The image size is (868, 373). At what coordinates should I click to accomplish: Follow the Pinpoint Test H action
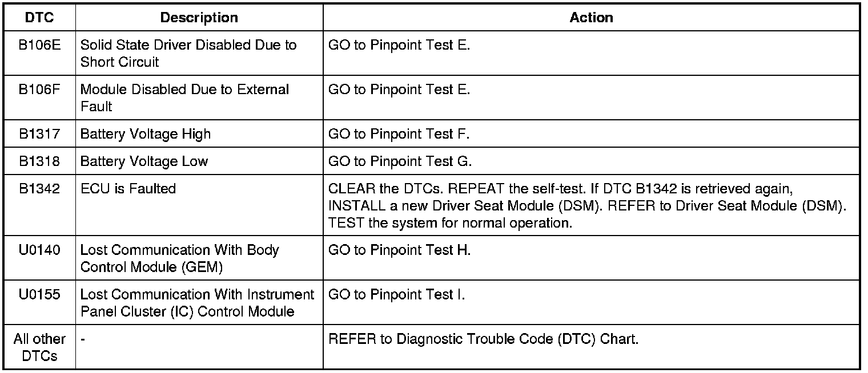(399, 251)
